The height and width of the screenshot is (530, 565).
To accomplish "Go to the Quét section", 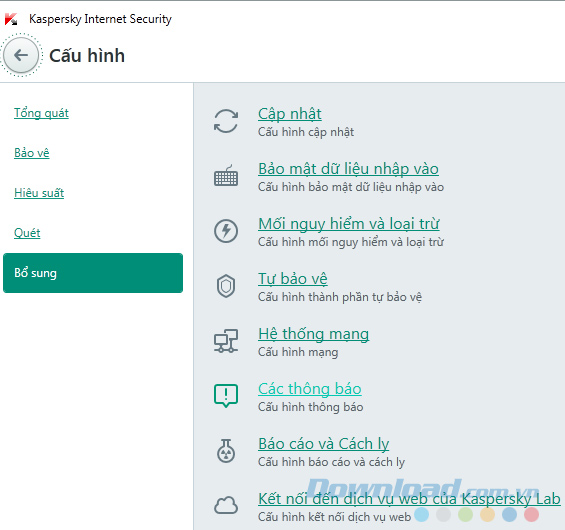I will point(27,233).
